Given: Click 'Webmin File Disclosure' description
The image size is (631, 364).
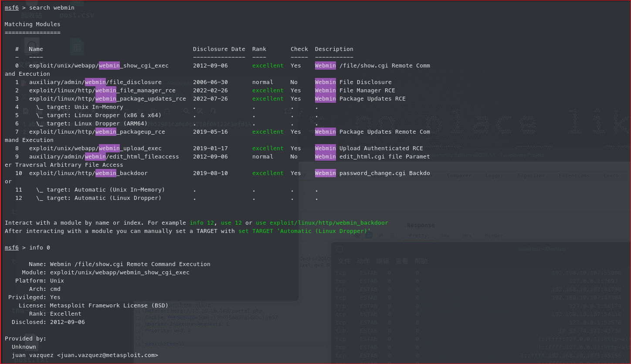Looking at the screenshot, I should point(353,82).
